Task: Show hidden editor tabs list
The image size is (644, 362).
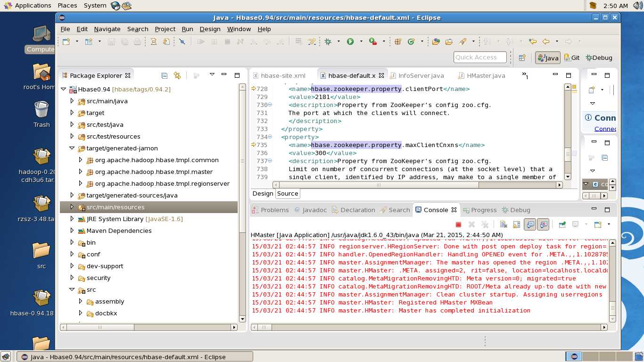Action: point(525,75)
